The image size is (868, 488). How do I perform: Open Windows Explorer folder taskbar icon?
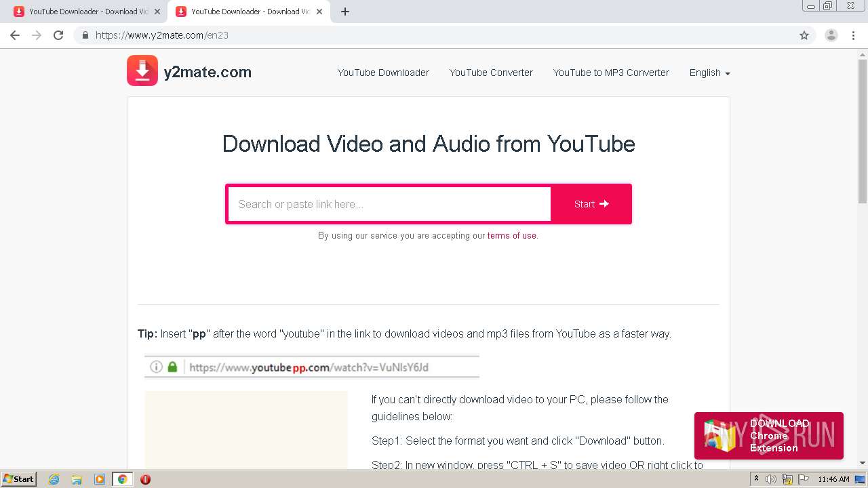pyautogui.click(x=77, y=479)
